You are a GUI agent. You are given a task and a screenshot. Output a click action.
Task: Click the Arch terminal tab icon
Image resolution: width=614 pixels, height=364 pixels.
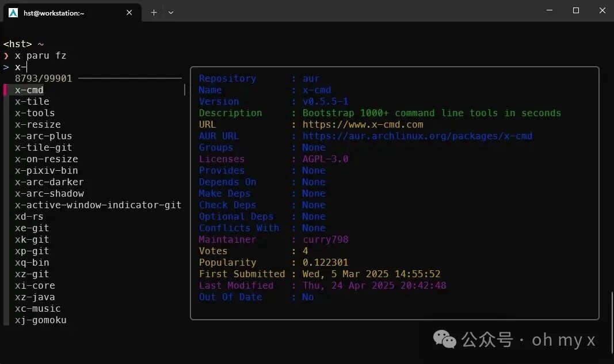[13, 13]
